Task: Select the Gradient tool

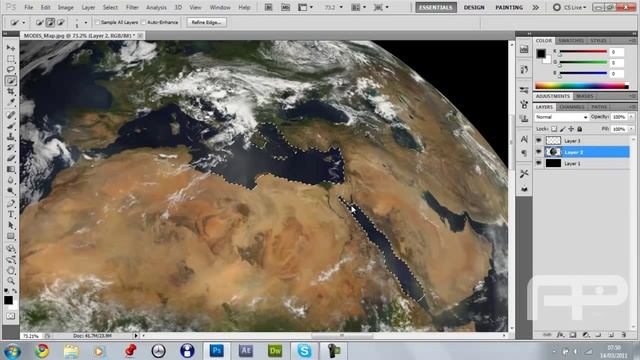Action: [x=11, y=169]
